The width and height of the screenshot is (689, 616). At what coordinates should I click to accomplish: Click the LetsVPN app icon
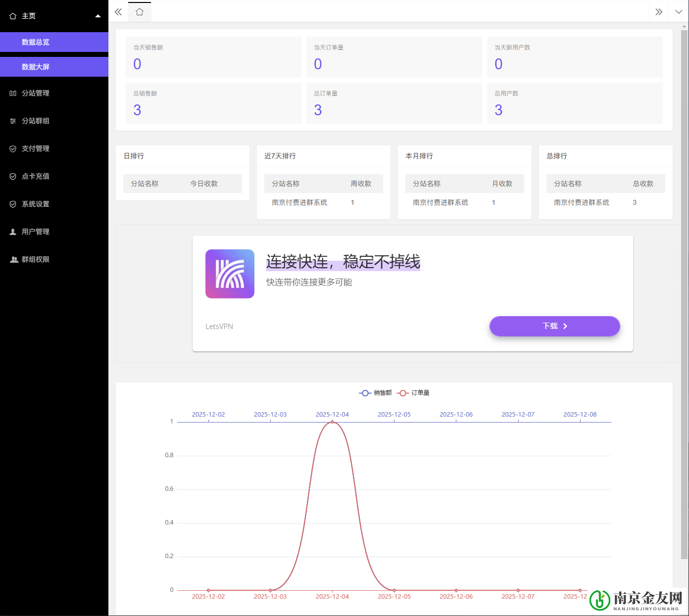(x=230, y=274)
